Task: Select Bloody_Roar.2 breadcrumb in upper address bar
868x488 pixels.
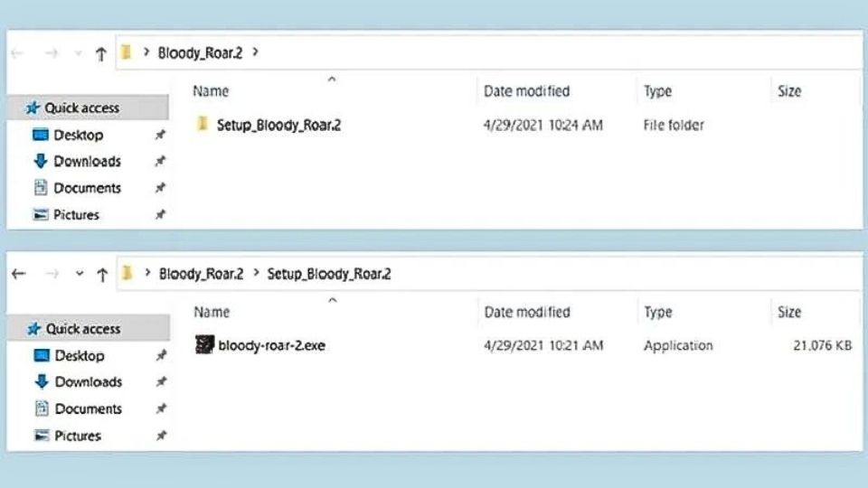Action: (x=201, y=52)
